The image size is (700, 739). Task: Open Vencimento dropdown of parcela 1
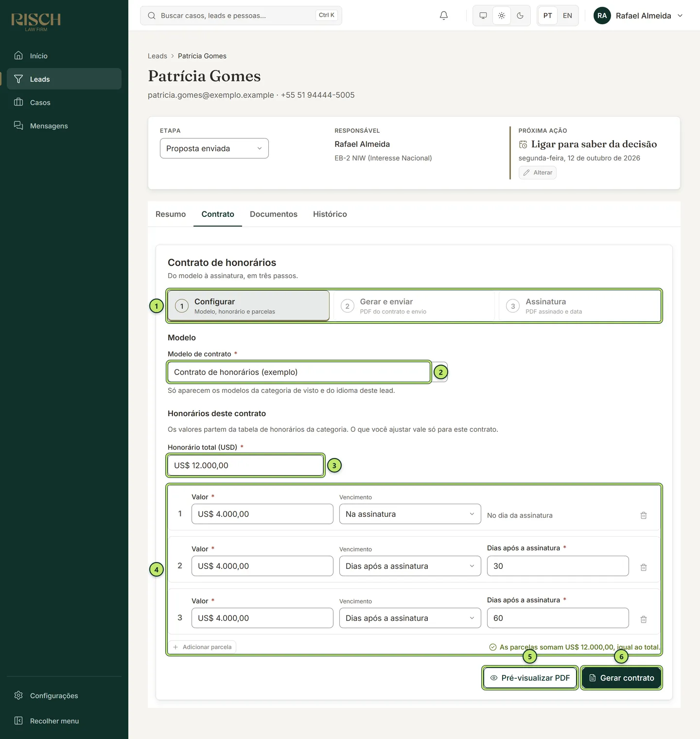coord(410,514)
